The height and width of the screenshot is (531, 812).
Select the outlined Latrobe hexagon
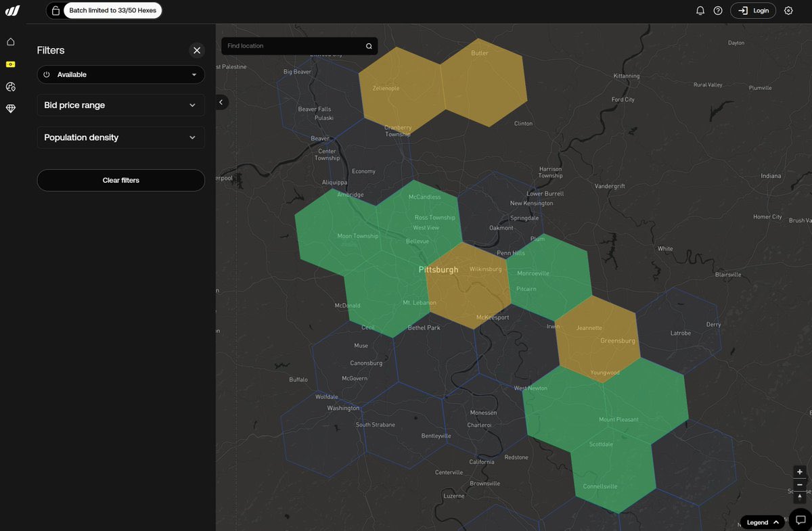(679, 329)
